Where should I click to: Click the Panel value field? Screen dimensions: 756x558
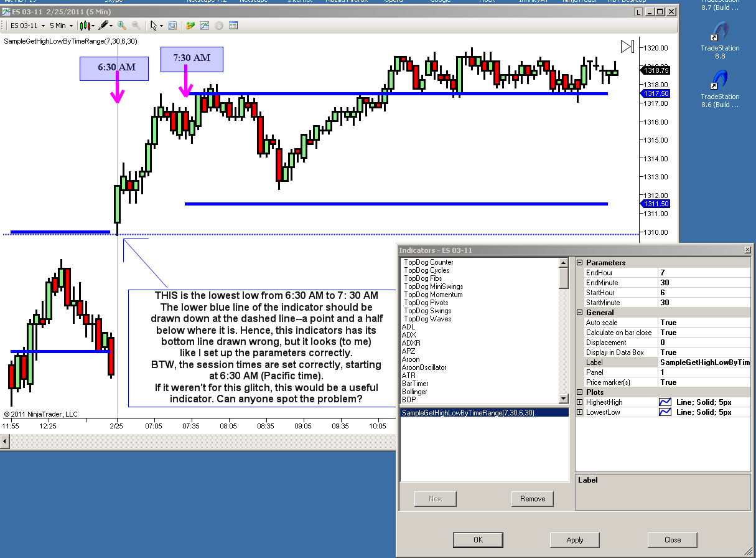click(x=704, y=372)
